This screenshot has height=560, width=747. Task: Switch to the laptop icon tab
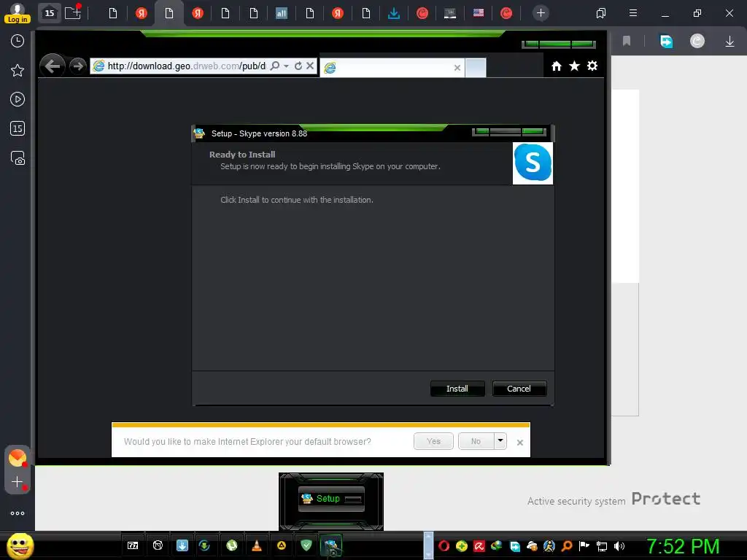[449, 13]
